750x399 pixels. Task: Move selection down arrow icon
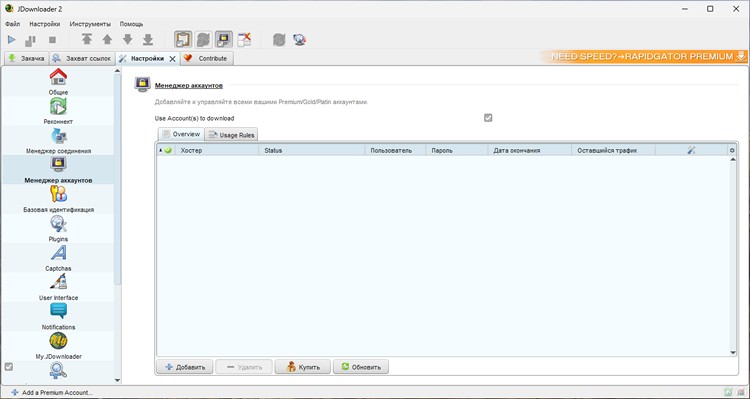pos(128,40)
